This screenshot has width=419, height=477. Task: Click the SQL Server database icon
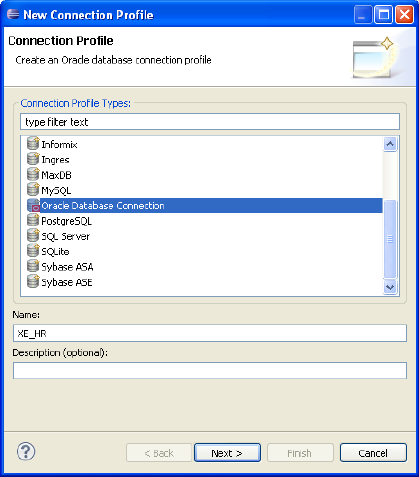coord(33,236)
